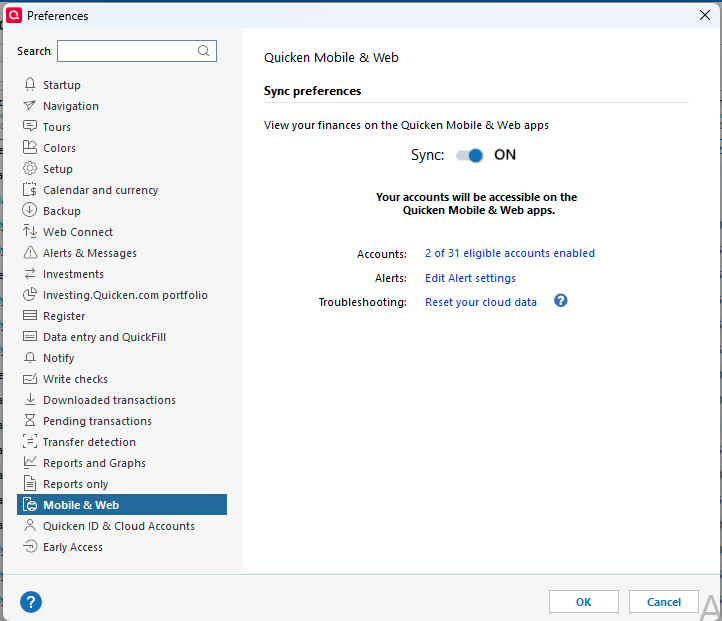Viewport: 722px width, 621px height.
Task: Click the Register list icon
Action: coord(30,315)
